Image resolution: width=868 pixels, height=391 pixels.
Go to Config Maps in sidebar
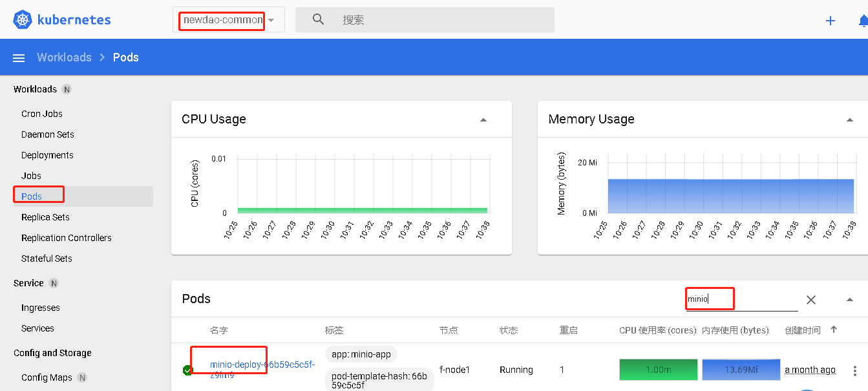tap(47, 377)
